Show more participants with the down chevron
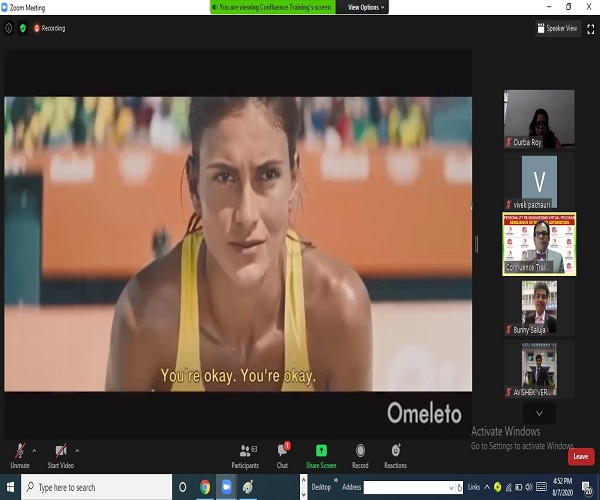 coord(539,413)
